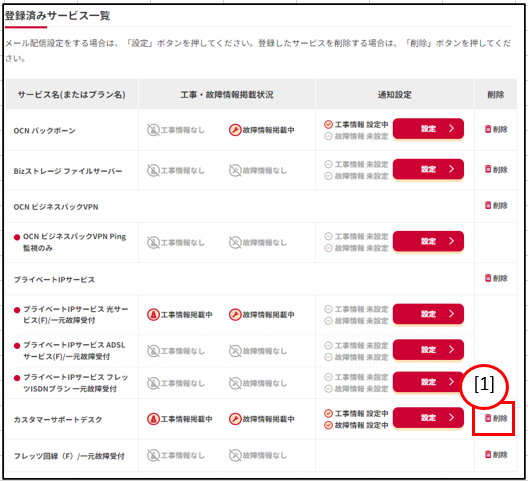Viewport: 528px width, 481px height.
Task: Remove OCN ビジネスパックVPN via trash icon
Action: click(488, 205)
